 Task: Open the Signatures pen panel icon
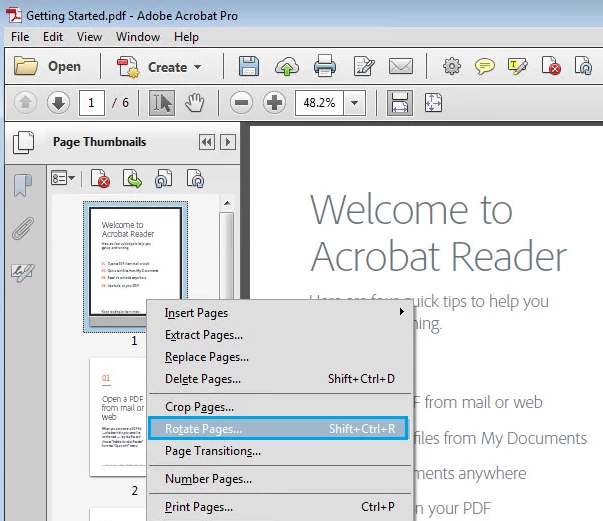(x=23, y=273)
